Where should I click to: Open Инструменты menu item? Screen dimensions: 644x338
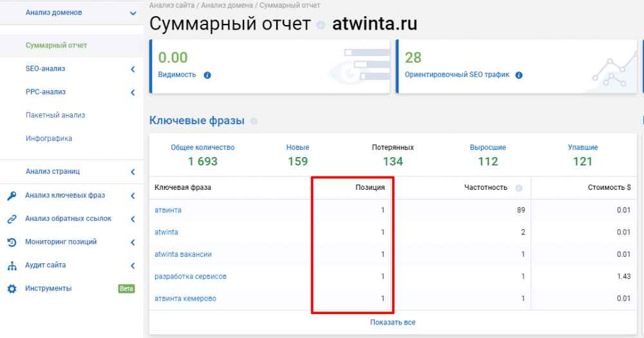(x=48, y=288)
